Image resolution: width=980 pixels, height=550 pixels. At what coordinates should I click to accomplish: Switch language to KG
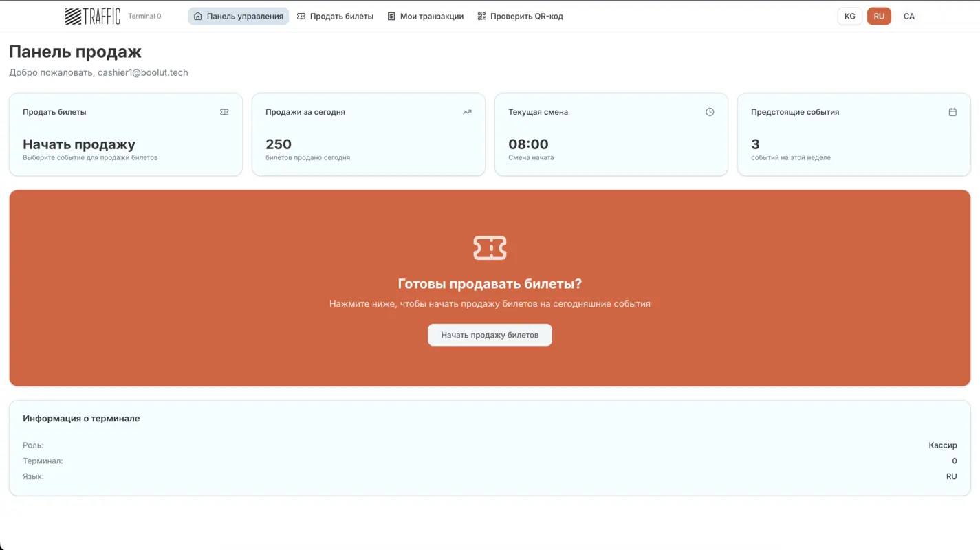pos(849,15)
